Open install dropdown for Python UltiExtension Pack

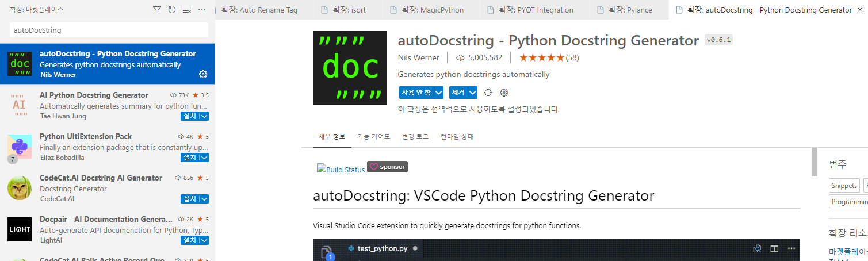tap(204, 158)
